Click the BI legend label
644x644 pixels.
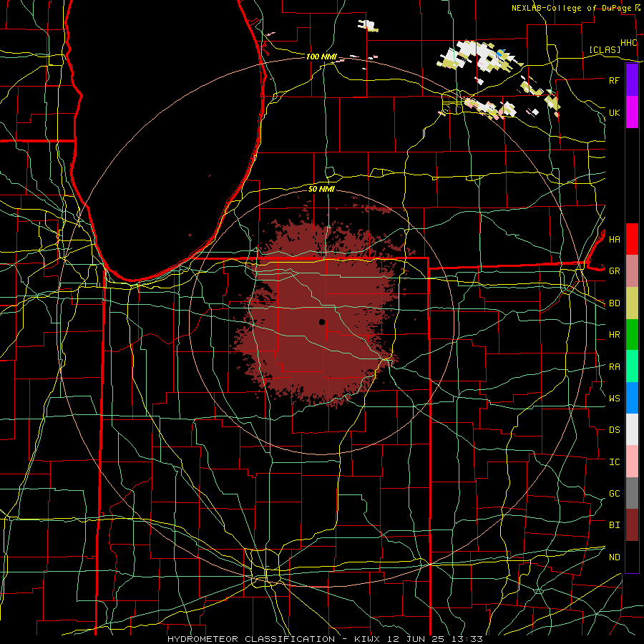click(x=614, y=525)
